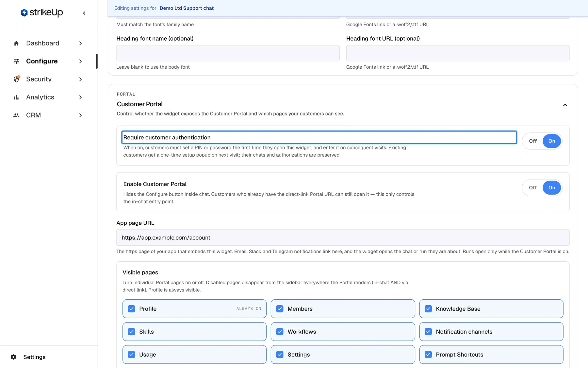588x368 pixels.
Task: Click the Profile always-on checkbox
Action: [x=131, y=309]
